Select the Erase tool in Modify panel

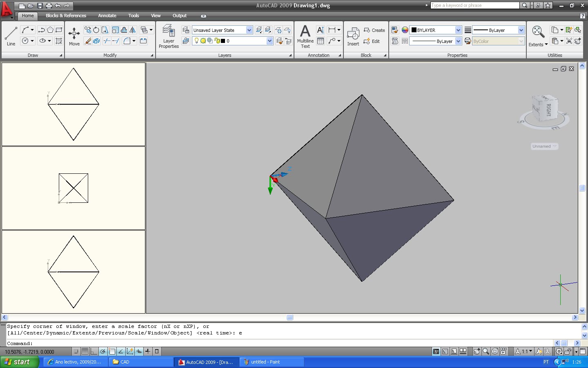click(89, 41)
